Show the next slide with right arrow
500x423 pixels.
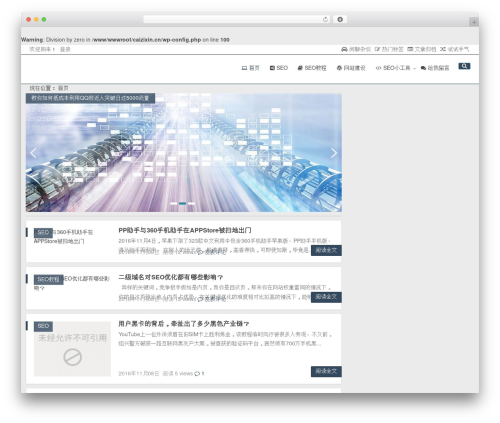(x=334, y=153)
